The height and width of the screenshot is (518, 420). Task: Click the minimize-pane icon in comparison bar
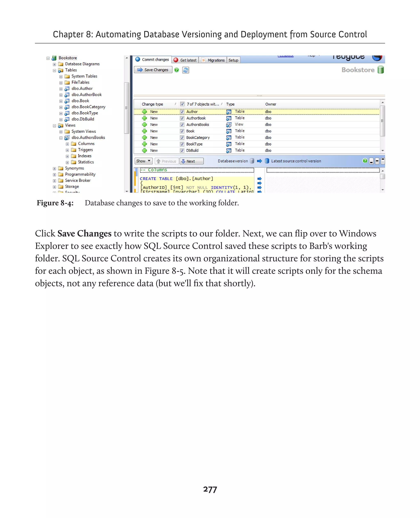[371, 161]
